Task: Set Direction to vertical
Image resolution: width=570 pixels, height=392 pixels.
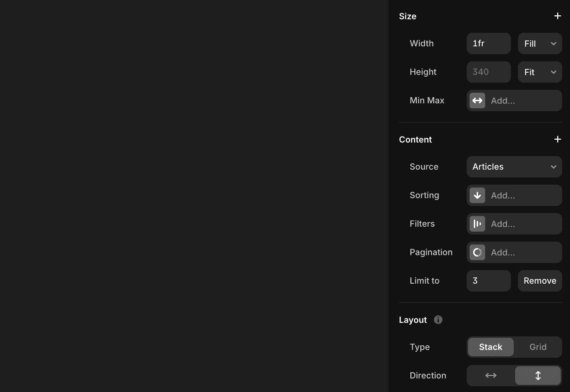Action: (538, 376)
